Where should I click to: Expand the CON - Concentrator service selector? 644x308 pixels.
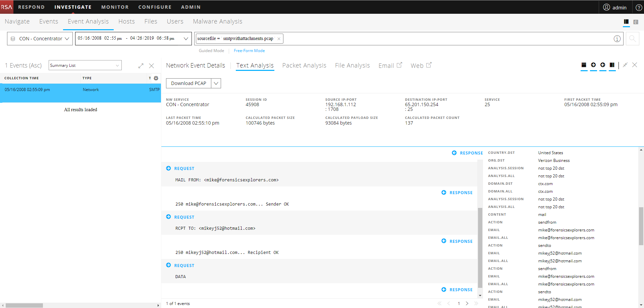coord(40,38)
